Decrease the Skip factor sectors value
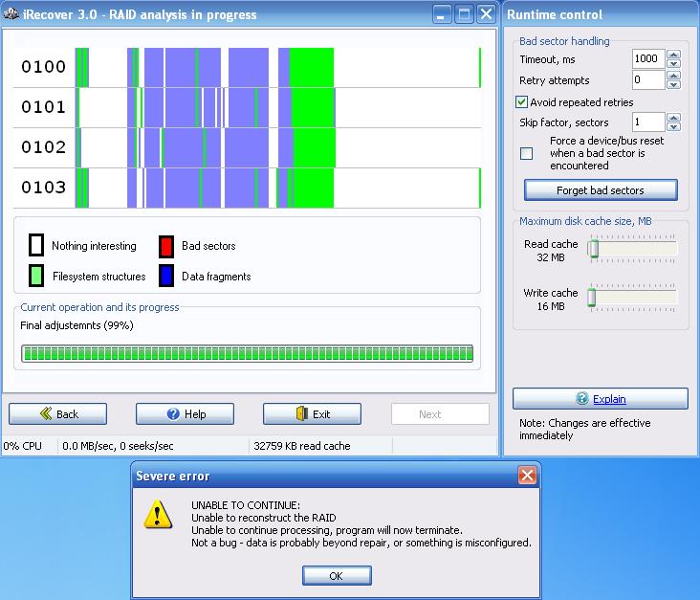Screen dimensions: 700x600 pyautogui.click(x=673, y=126)
